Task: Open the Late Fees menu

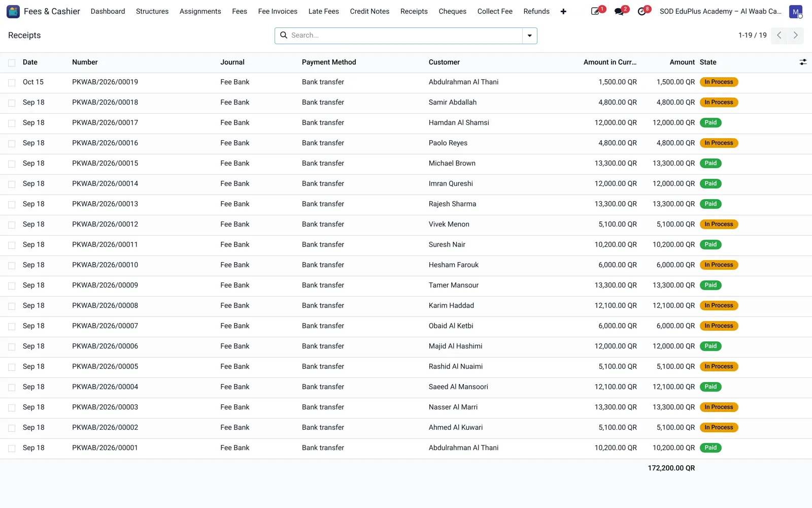Action: point(323,11)
